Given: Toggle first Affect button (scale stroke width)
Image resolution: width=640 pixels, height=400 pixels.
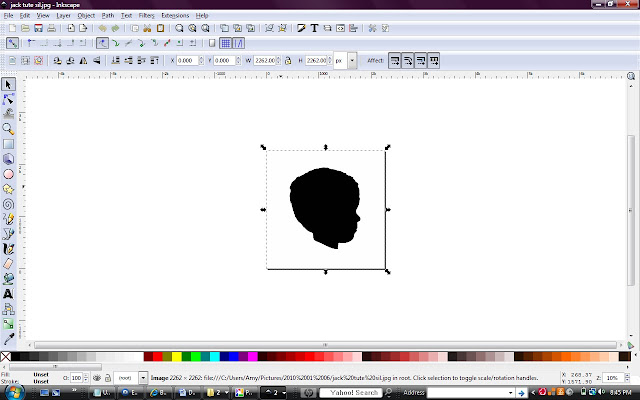Looking at the screenshot, I should (x=395, y=60).
